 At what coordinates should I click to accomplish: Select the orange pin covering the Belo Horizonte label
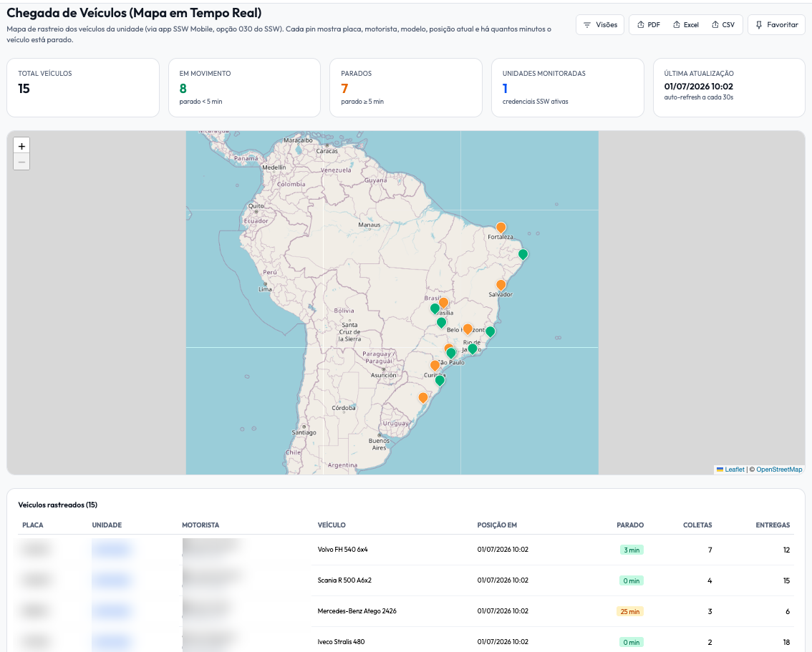468,329
